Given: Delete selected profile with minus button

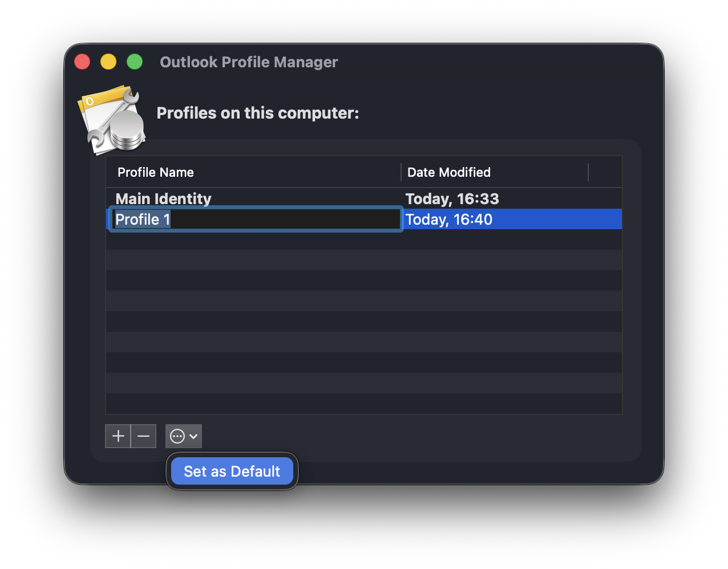Looking at the screenshot, I should pyautogui.click(x=144, y=436).
